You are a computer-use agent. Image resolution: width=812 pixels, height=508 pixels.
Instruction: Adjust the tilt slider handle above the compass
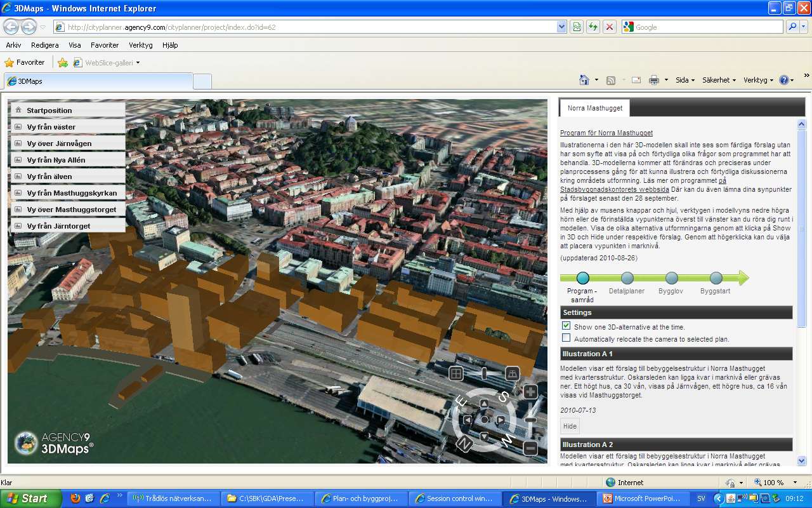coord(484,373)
